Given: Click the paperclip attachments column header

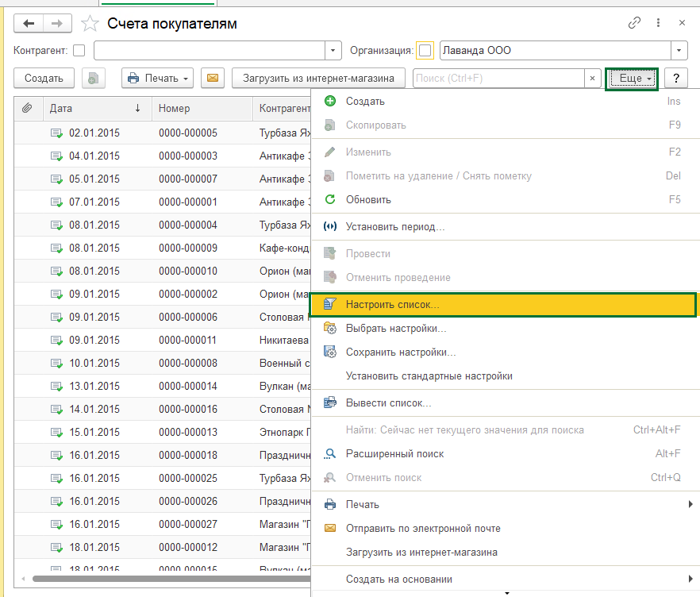Looking at the screenshot, I should (28, 108).
